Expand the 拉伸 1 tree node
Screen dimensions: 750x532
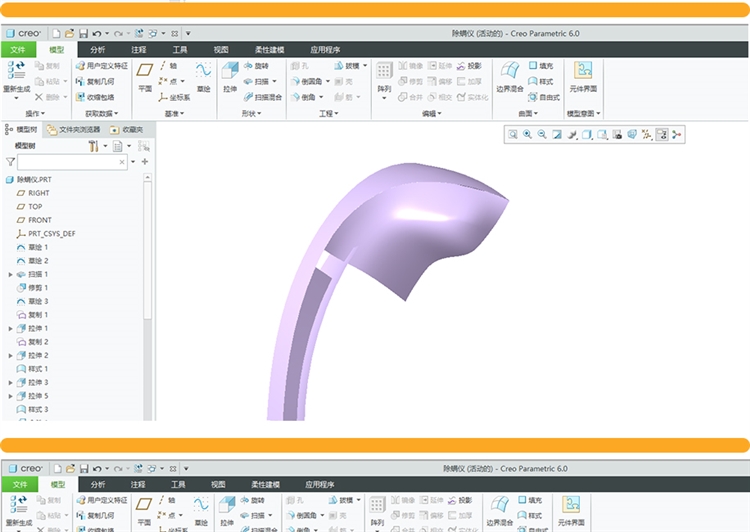10,329
